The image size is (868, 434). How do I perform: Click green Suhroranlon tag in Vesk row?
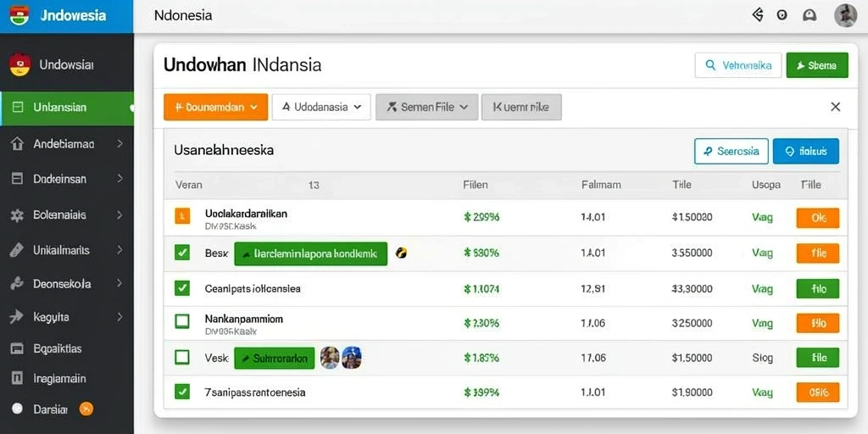click(275, 359)
